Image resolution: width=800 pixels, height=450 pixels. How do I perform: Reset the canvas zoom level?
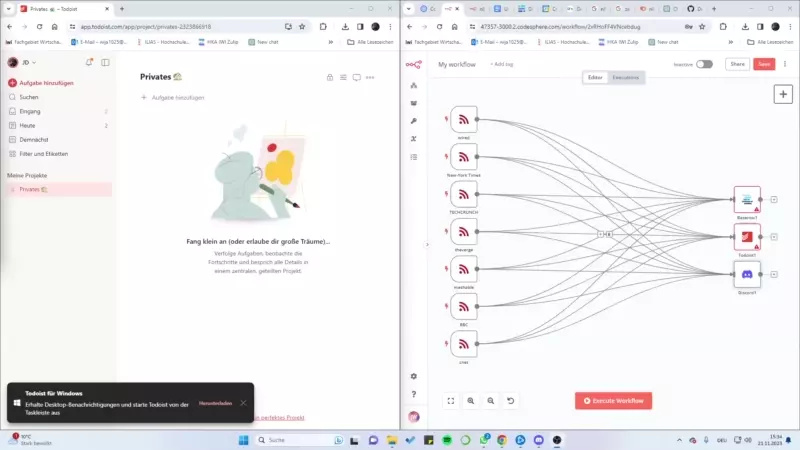(x=511, y=400)
